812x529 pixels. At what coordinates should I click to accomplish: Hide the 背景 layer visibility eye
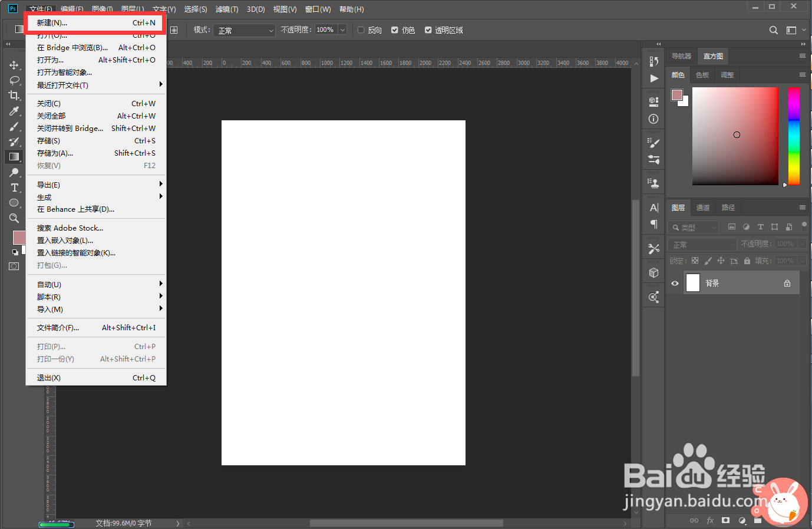click(x=675, y=283)
